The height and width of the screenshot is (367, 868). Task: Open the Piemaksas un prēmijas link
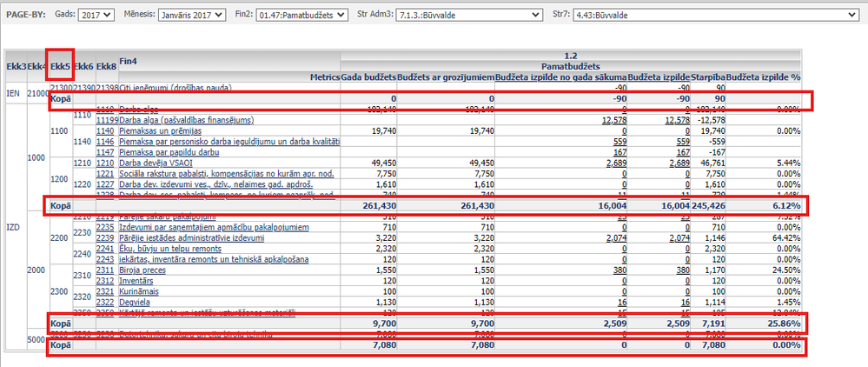click(160, 130)
